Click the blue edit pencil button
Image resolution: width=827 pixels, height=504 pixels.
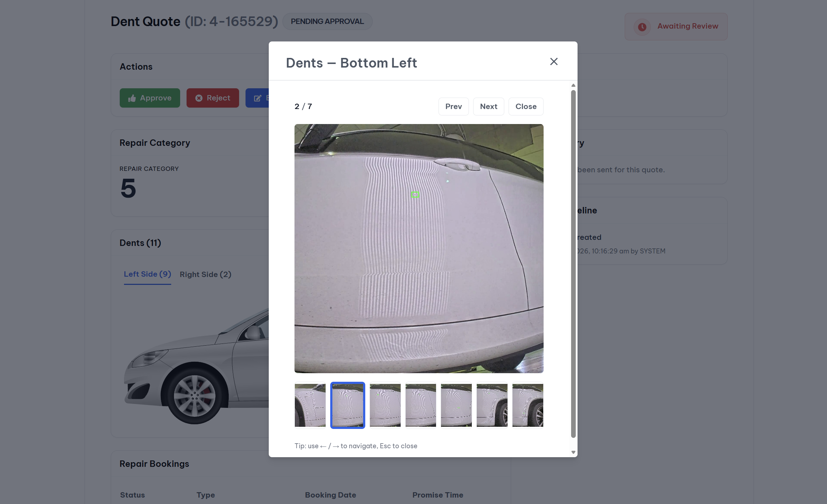tap(257, 98)
